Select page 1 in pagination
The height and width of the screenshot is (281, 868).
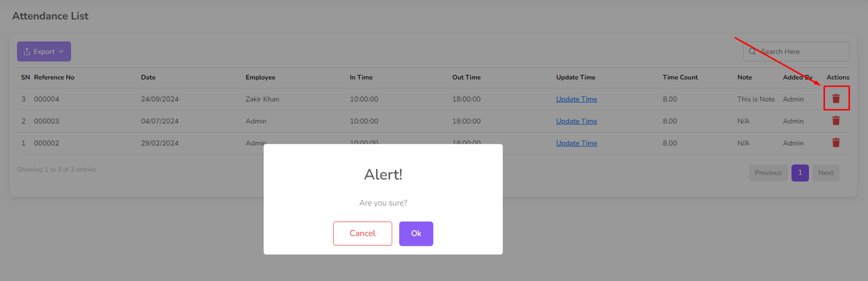(800, 173)
